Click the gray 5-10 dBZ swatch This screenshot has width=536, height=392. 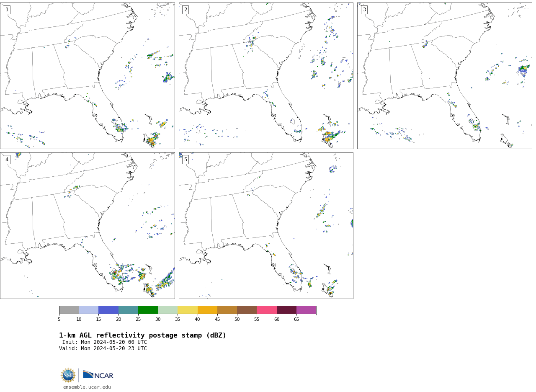click(69, 310)
